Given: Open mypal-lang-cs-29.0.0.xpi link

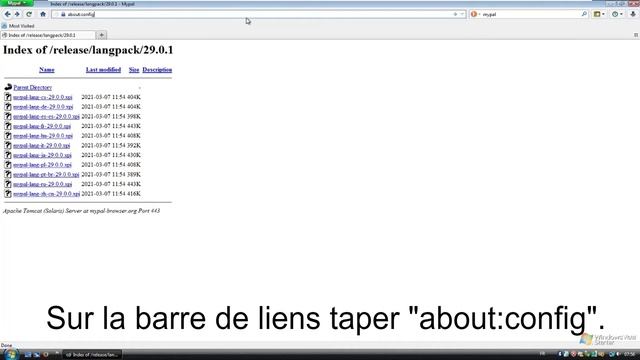Looking at the screenshot, I should coord(42,97).
